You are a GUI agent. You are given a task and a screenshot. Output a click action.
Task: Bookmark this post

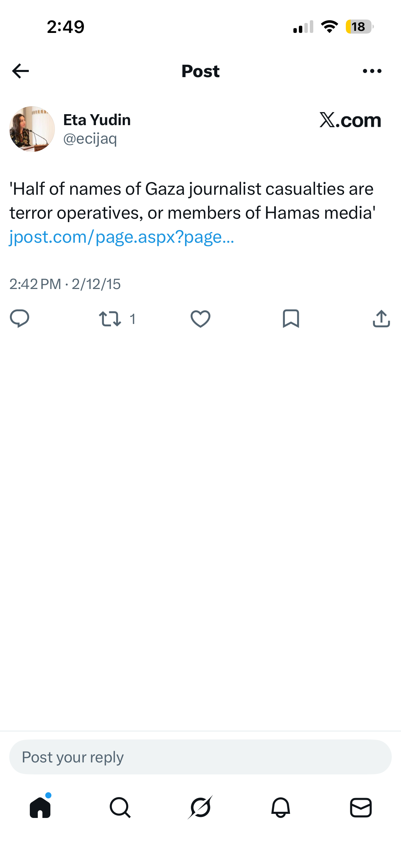coord(291,319)
